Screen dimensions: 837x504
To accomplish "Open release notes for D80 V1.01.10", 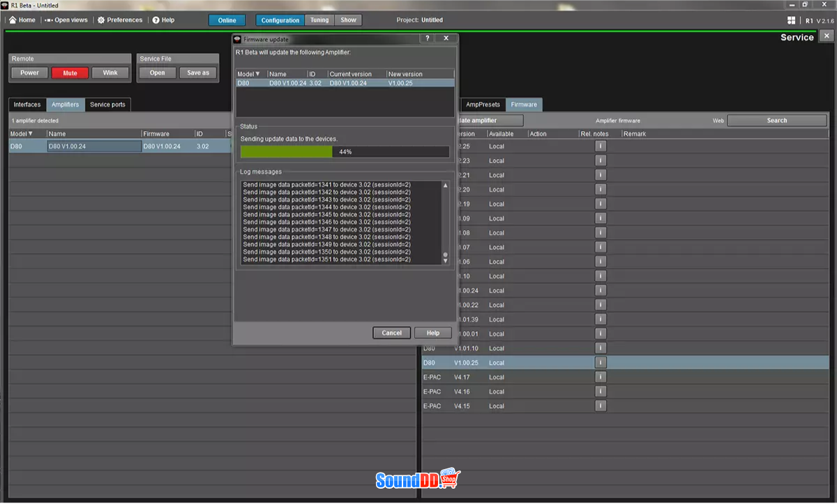I will (x=601, y=348).
